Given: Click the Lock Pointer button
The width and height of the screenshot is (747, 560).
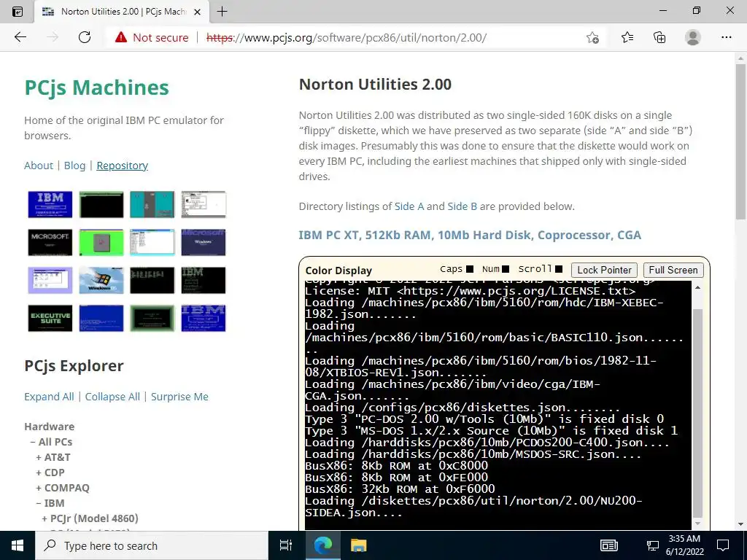Looking at the screenshot, I should coord(604,270).
